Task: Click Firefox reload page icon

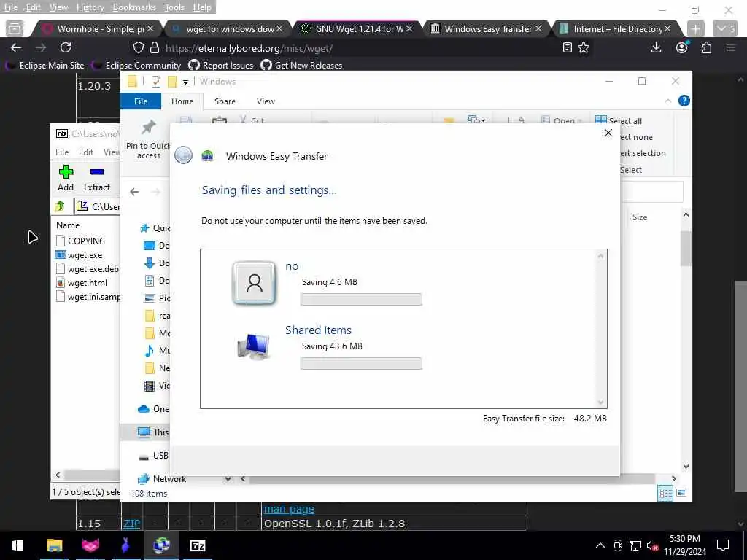Action: (x=66, y=47)
